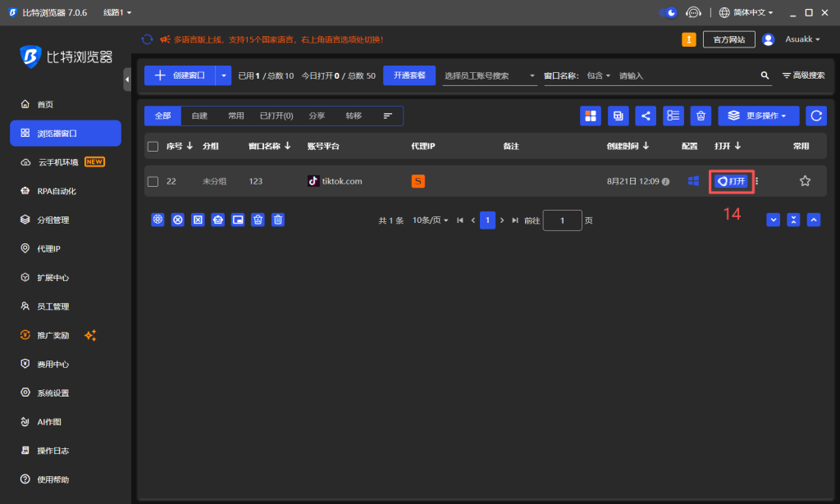Viewport: 840px width, 504px height.
Task: Open the recycle bin in the top toolbar
Action: 701,116
